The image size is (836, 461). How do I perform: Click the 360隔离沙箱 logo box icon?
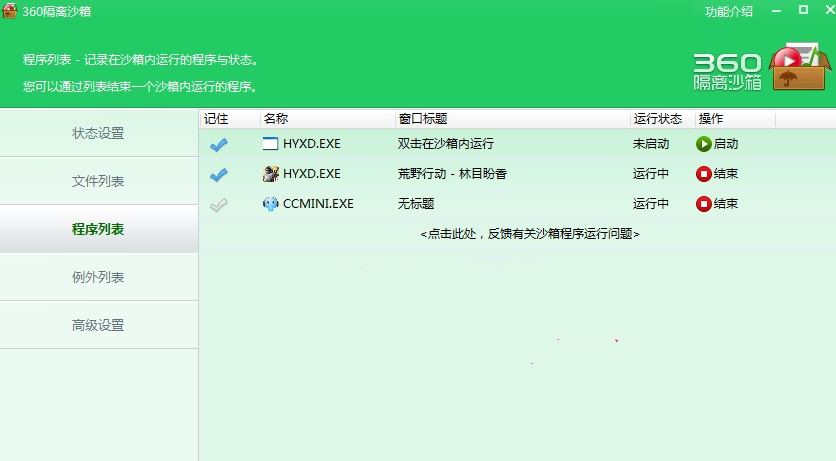tap(799, 67)
